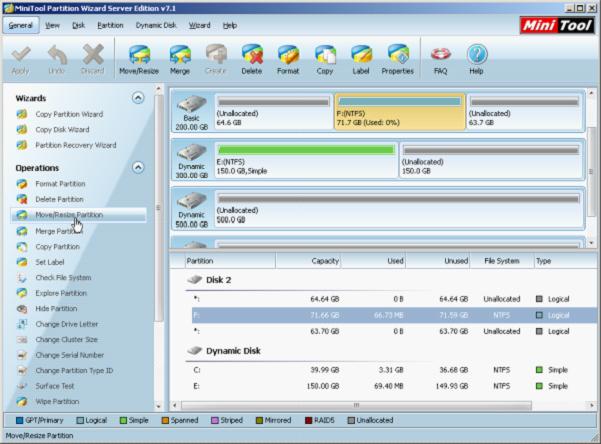Open the General menu

tap(21, 25)
